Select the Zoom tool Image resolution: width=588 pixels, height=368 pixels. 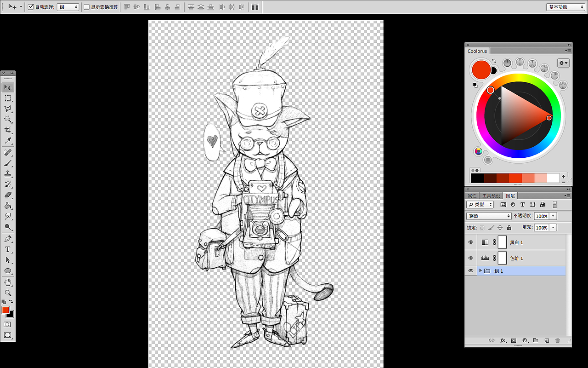[8, 293]
